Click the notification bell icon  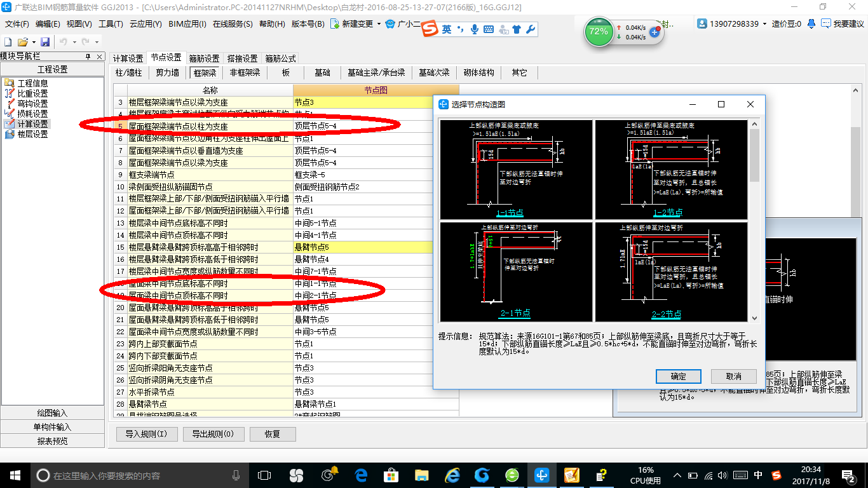[811, 24]
